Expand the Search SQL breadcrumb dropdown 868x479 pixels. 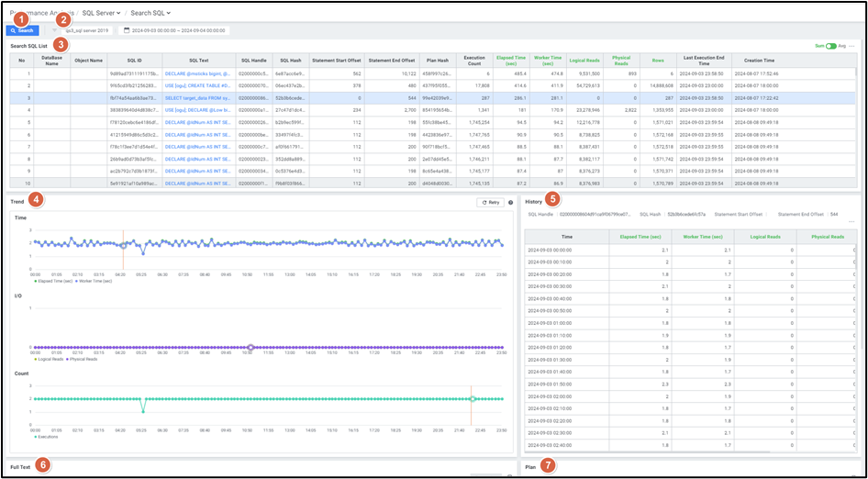pyautogui.click(x=150, y=13)
